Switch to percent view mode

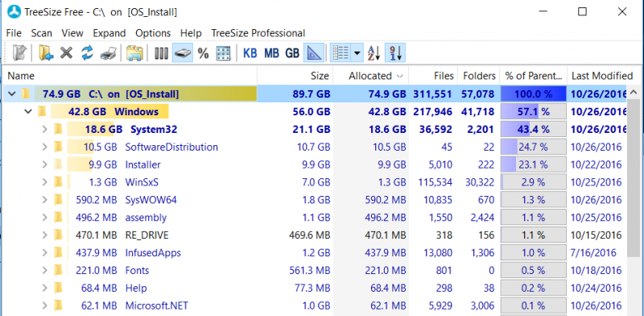point(204,52)
